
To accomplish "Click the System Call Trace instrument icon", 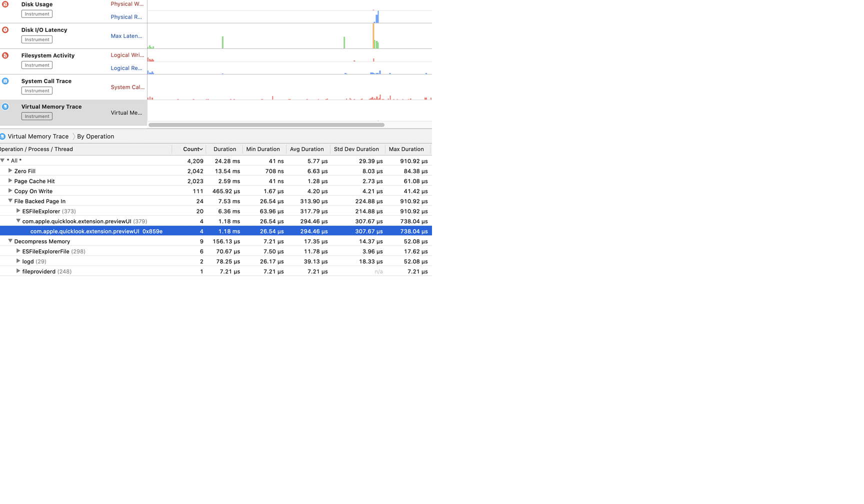I will pos(5,81).
